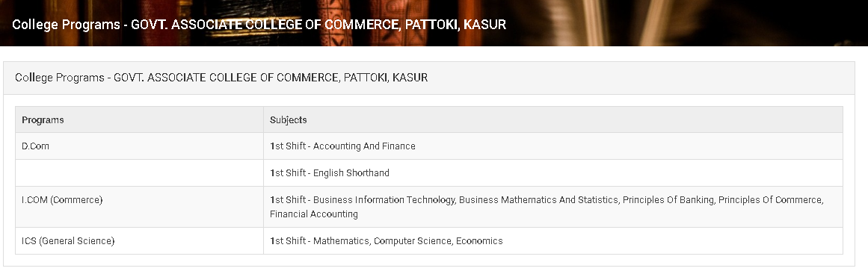
Task: Click Principles Of Banking subject text
Action: coord(668,199)
